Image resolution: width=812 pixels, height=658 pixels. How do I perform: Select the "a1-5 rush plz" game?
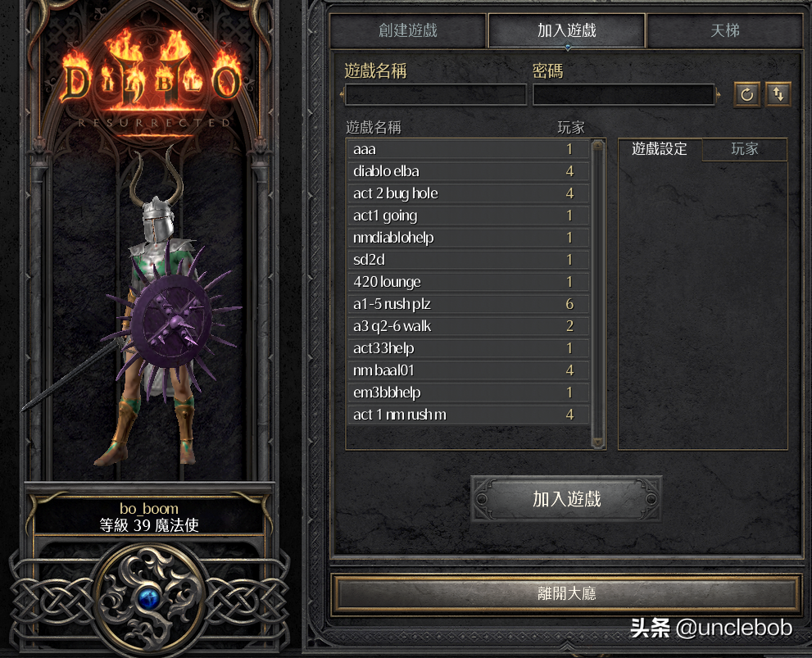coord(468,304)
